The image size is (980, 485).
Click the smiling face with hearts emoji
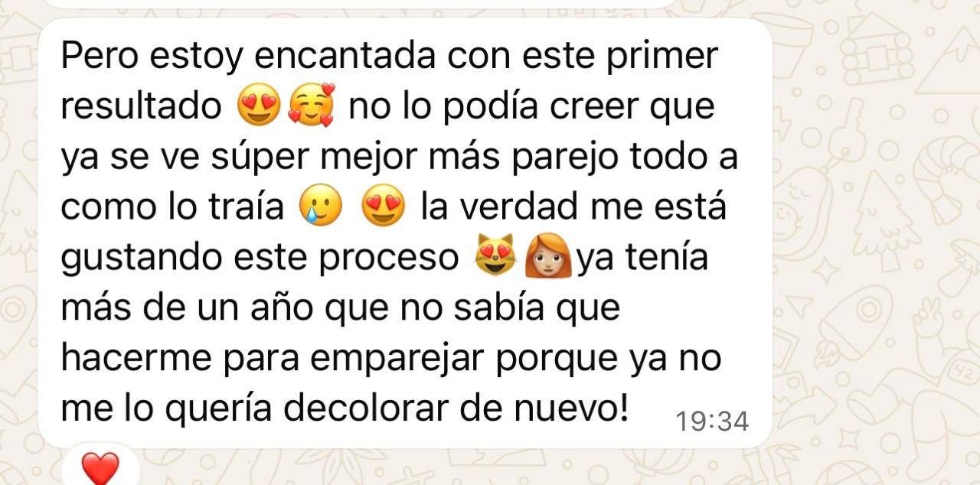click(311, 107)
